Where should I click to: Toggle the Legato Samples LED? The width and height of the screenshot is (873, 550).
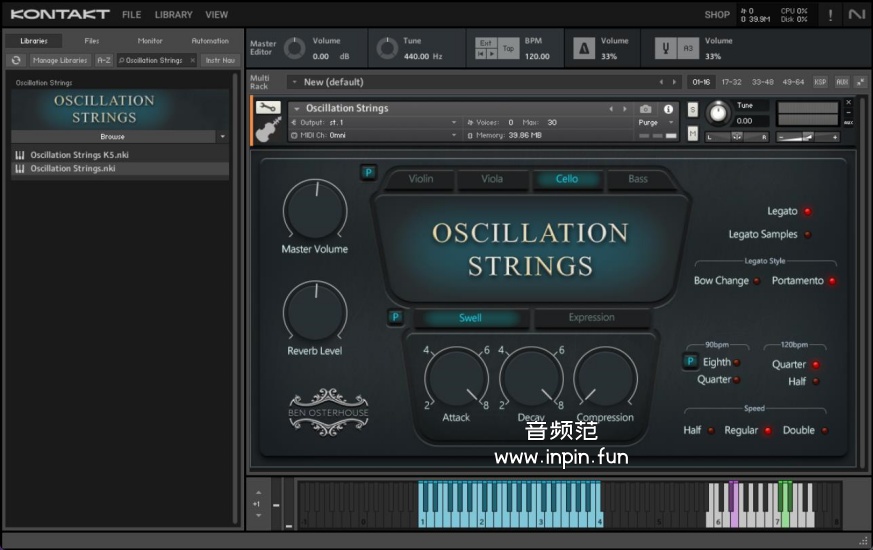[x=808, y=235]
